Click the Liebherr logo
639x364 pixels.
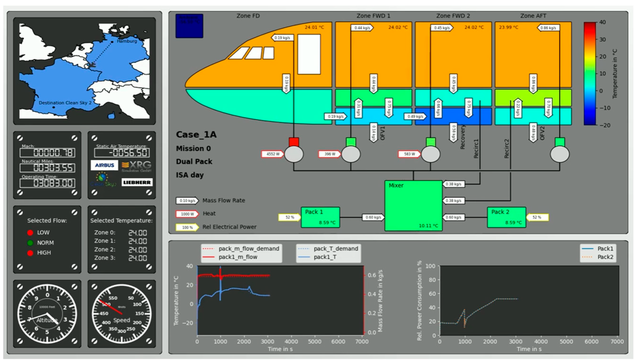click(137, 182)
